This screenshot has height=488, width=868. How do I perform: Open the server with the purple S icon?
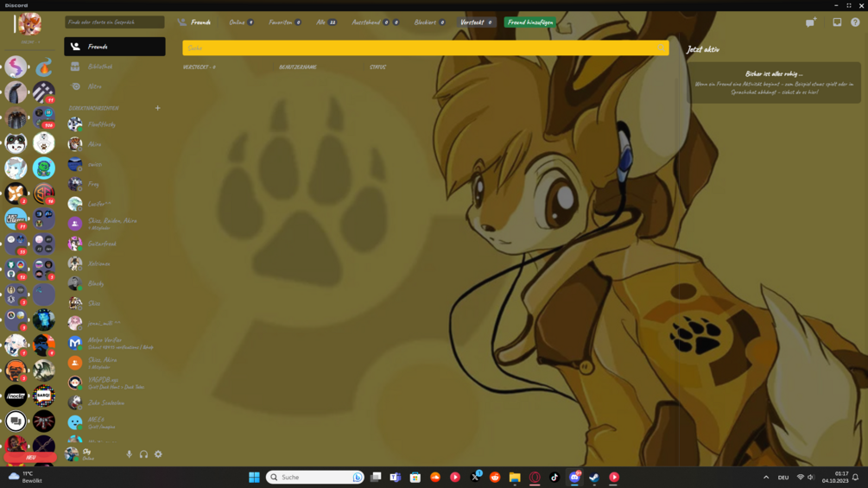pos(16,67)
